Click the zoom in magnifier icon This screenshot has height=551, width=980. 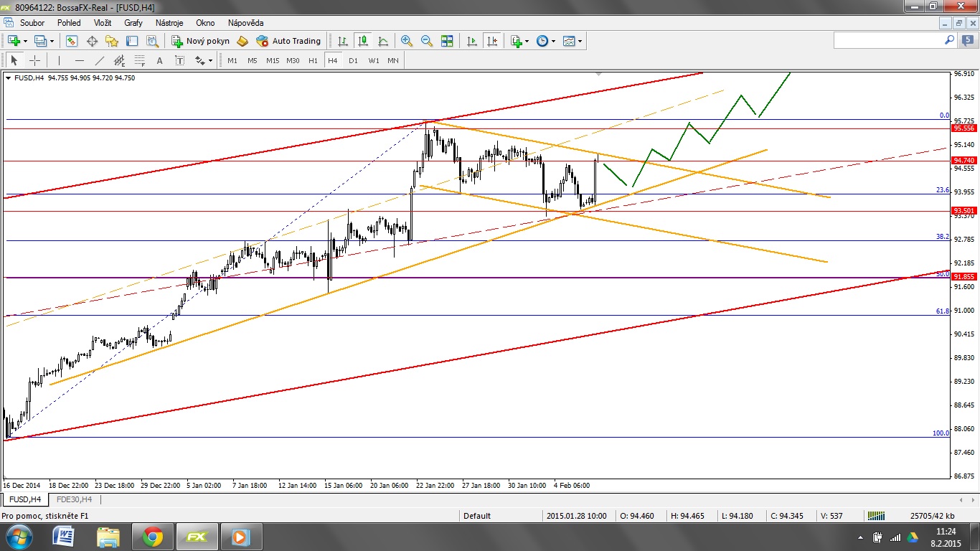pyautogui.click(x=407, y=41)
